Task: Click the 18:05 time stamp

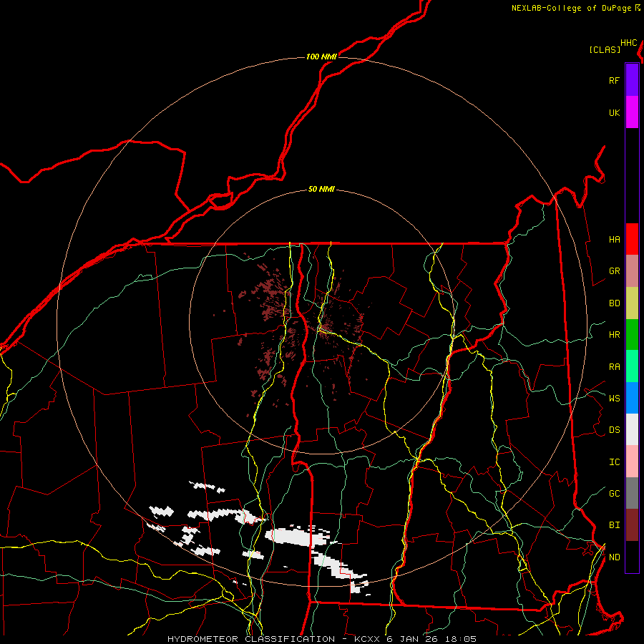Action: click(462, 639)
